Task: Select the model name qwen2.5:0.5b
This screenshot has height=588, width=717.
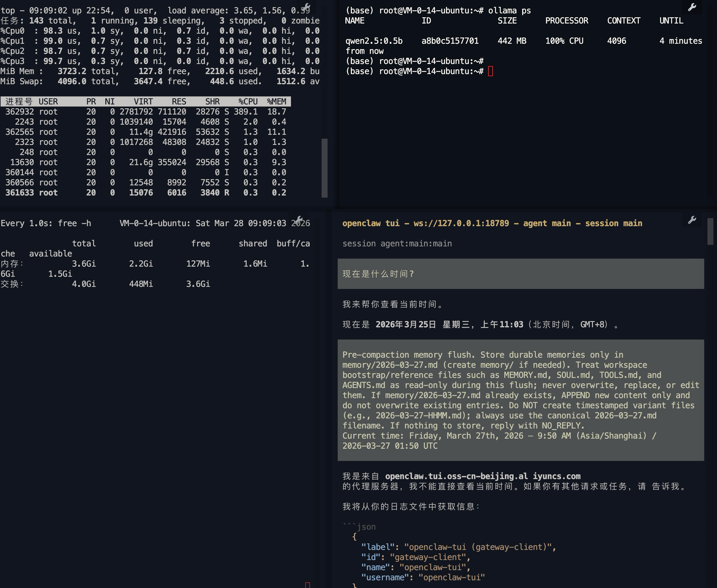Action: (374, 41)
